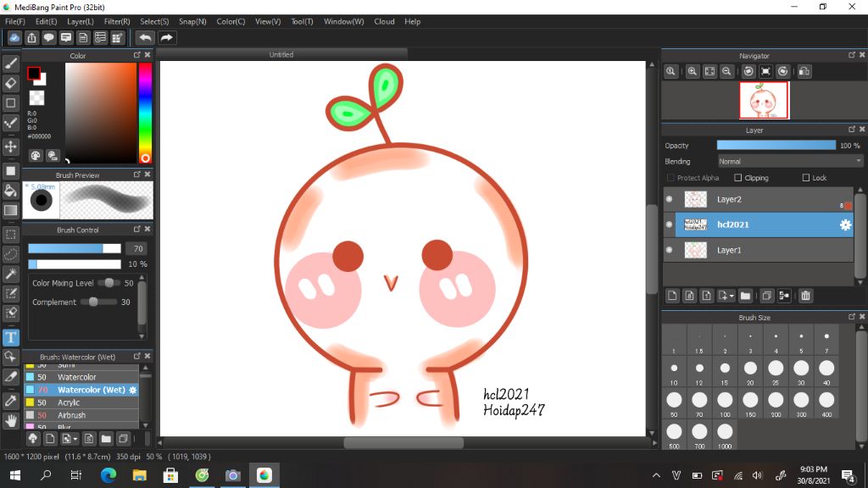Delete layer with trash icon
Screen dimensions: 868x488
[805, 296]
